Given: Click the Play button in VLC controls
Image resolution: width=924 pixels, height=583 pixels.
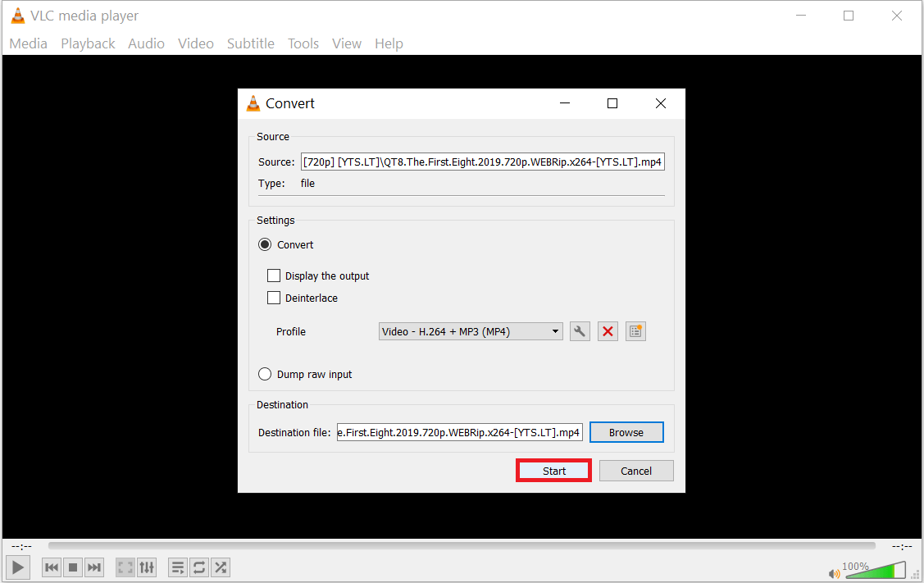Looking at the screenshot, I should click(x=18, y=567).
